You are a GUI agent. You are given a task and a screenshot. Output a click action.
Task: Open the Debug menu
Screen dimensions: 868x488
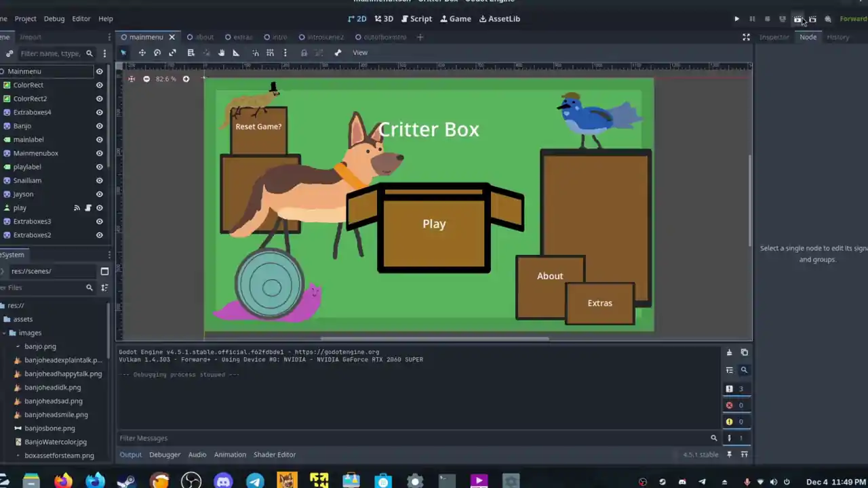(x=54, y=19)
